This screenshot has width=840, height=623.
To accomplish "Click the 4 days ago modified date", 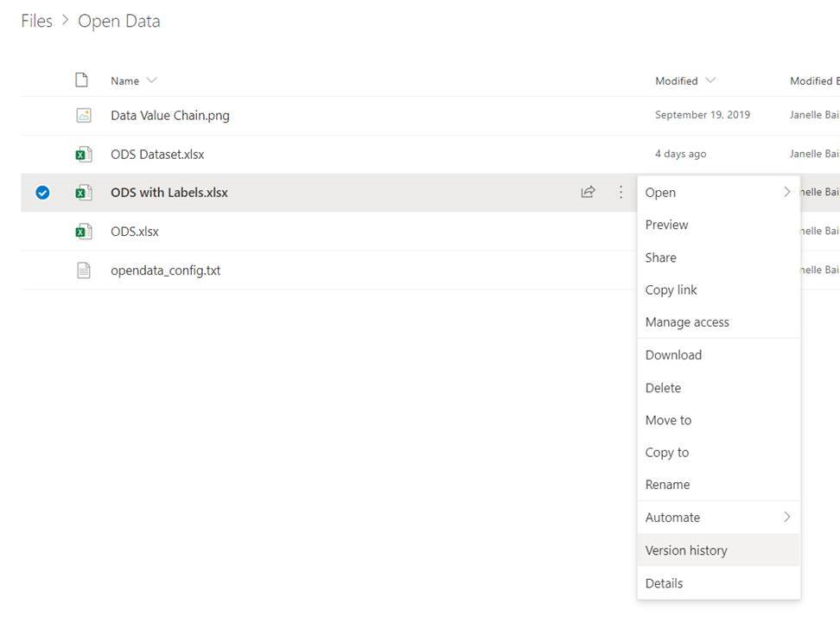I will (680, 155).
